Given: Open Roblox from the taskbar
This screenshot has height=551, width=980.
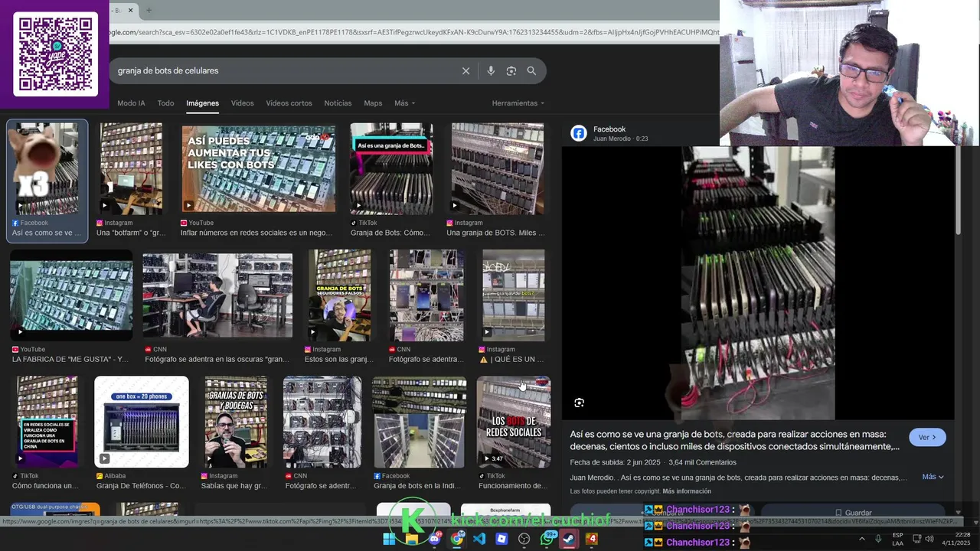Looking at the screenshot, I should pos(501,539).
